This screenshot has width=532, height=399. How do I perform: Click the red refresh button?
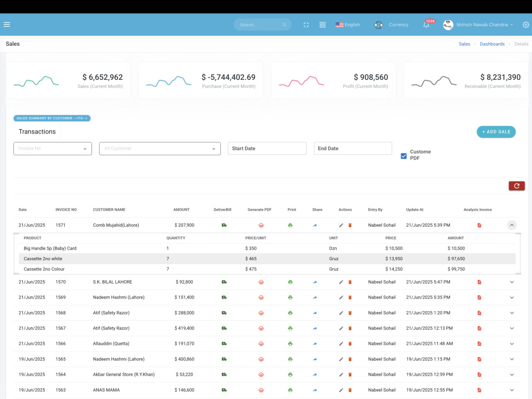tap(517, 186)
